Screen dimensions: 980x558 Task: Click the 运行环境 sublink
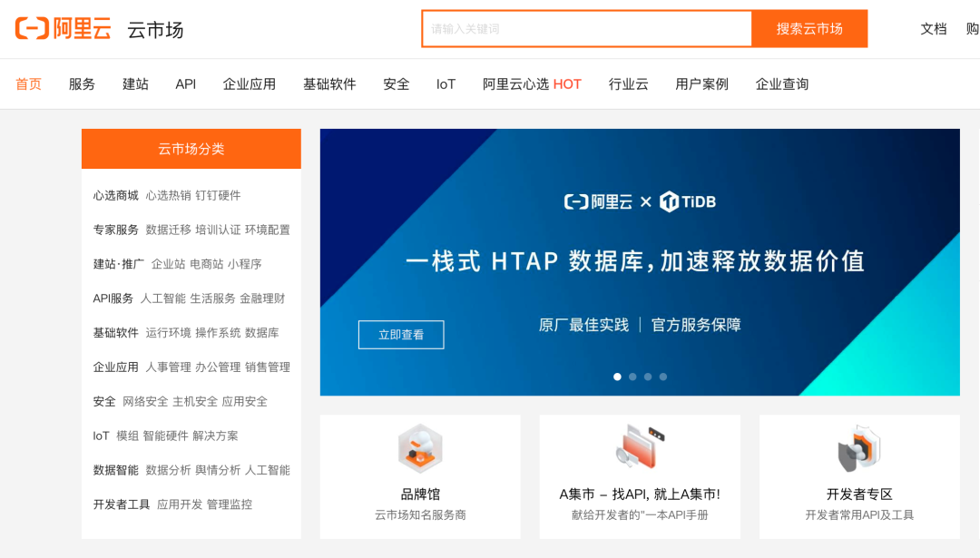point(168,333)
